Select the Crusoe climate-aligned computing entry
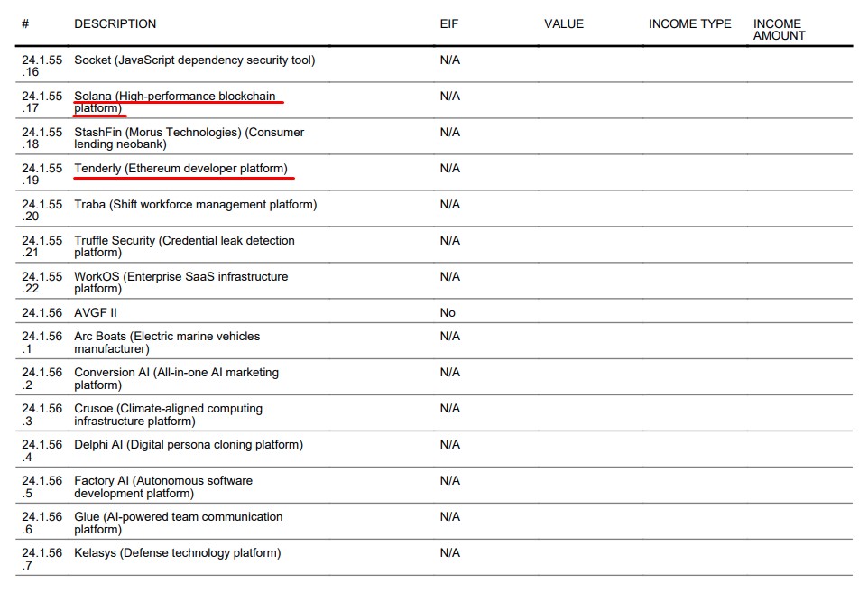This screenshot has height=593, width=868. (x=168, y=414)
